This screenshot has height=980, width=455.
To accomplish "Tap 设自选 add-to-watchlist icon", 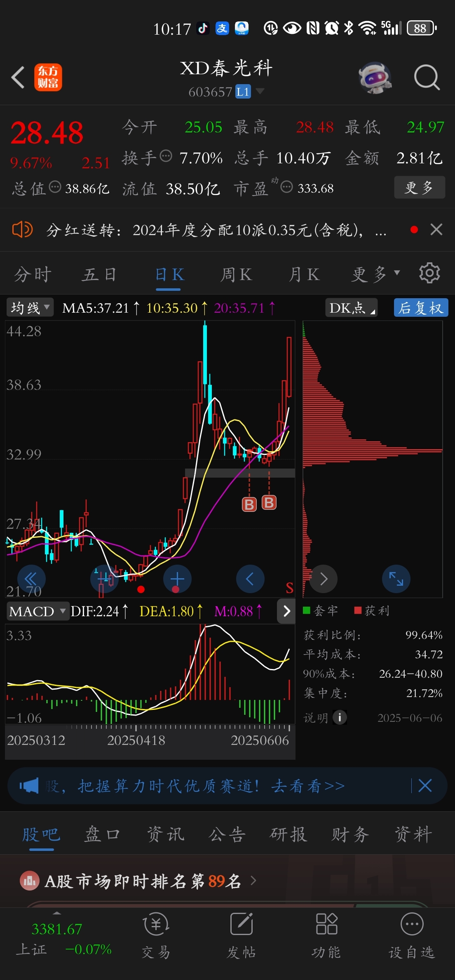I will coord(412,935).
